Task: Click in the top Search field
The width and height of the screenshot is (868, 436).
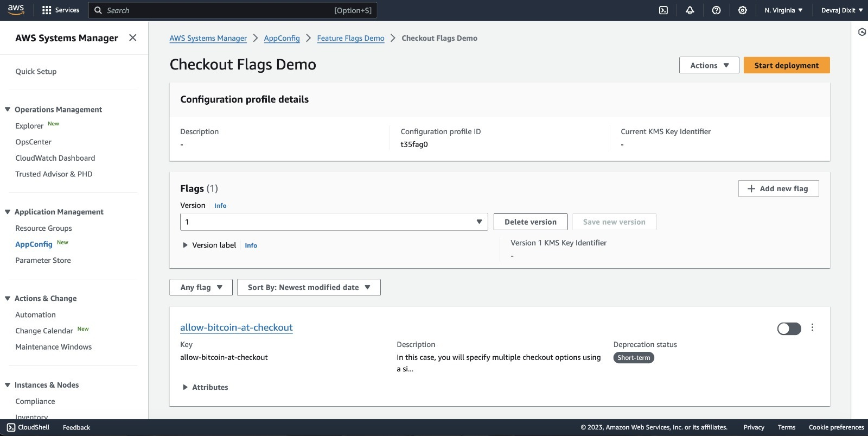Action: click(x=232, y=10)
